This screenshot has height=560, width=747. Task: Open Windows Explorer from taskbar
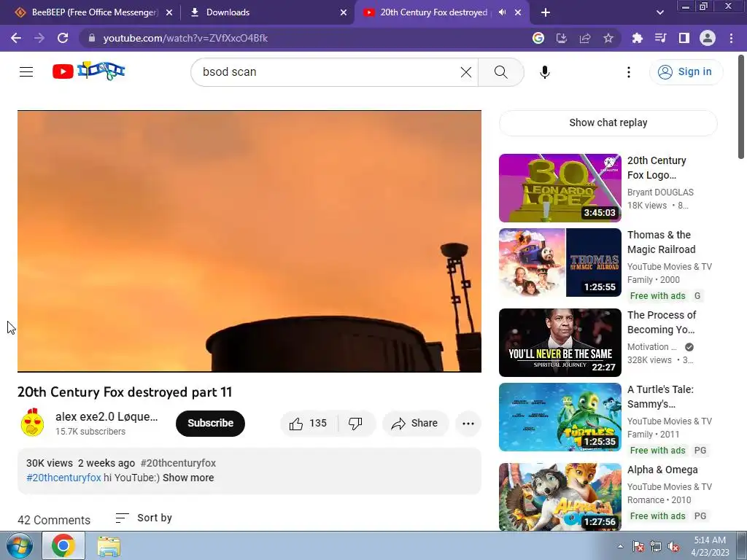pos(109,546)
